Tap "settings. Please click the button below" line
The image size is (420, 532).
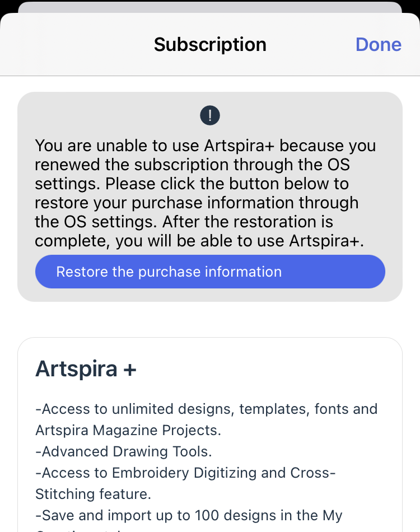(192, 184)
